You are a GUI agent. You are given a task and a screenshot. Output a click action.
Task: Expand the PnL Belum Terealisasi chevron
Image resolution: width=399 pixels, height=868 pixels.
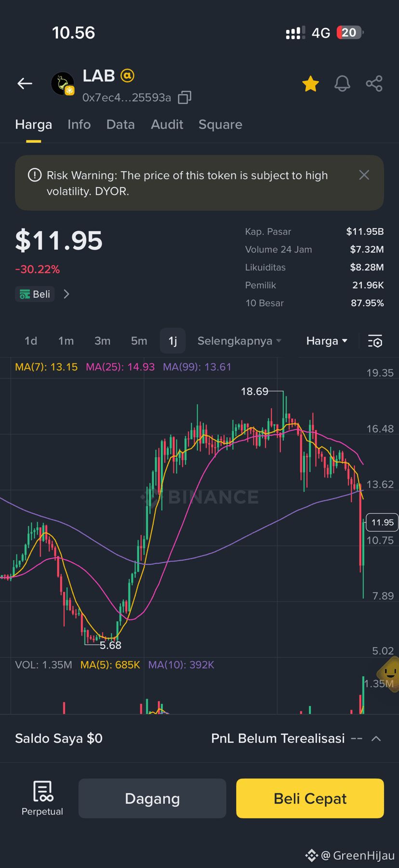pos(376,738)
